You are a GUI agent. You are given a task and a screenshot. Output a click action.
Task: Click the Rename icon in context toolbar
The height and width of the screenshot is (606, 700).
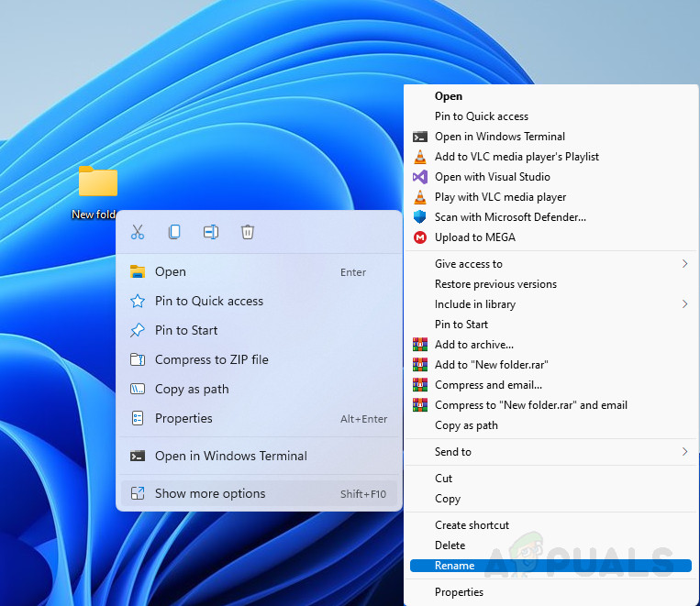point(211,232)
